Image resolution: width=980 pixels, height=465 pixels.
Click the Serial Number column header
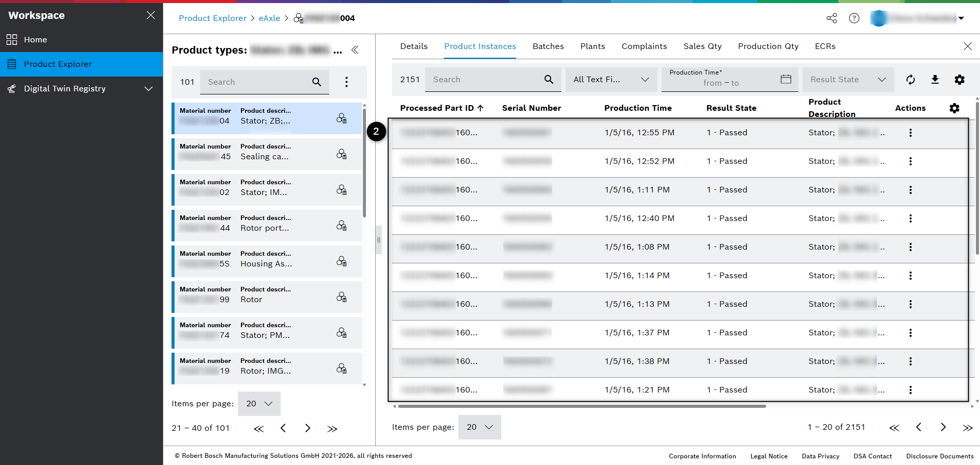pyautogui.click(x=531, y=108)
